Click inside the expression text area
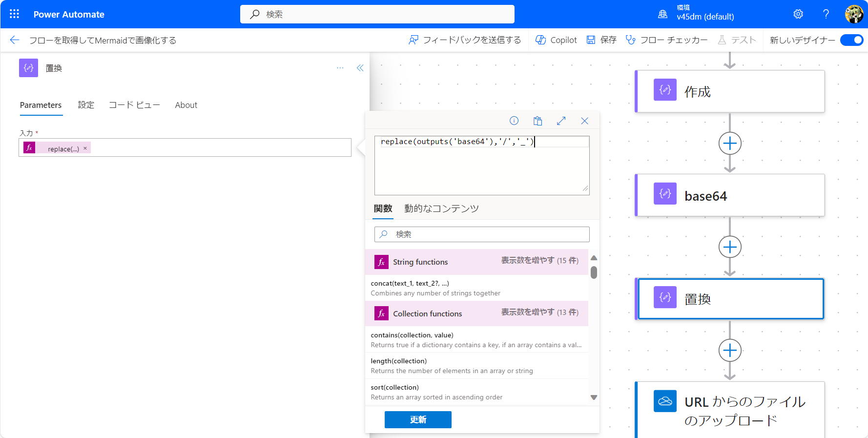 point(482,166)
